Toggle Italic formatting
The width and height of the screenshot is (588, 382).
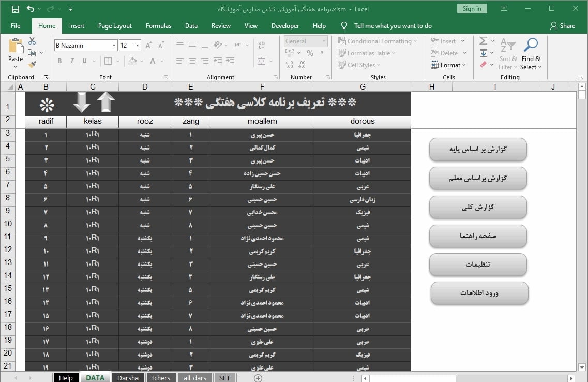pyautogui.click(x=71, y=61)
